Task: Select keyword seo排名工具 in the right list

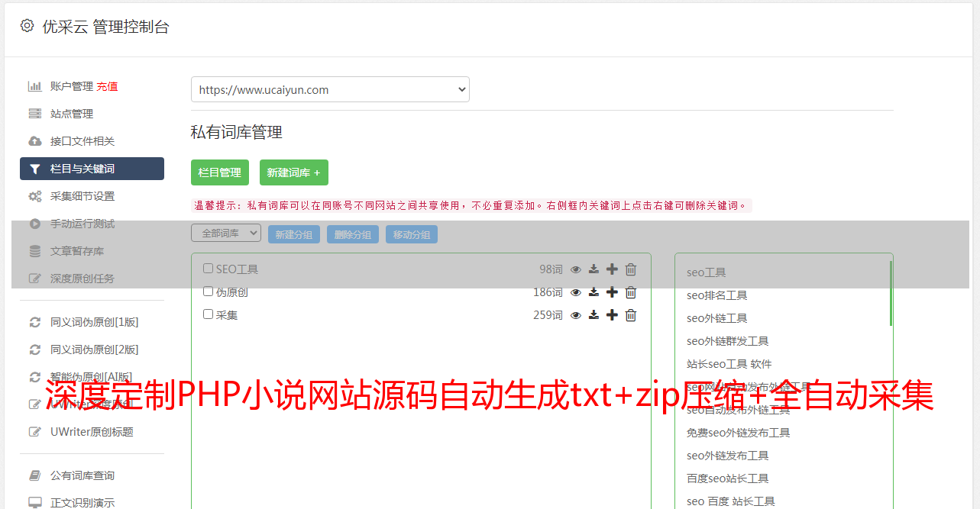Action: [x=717, y=295]
